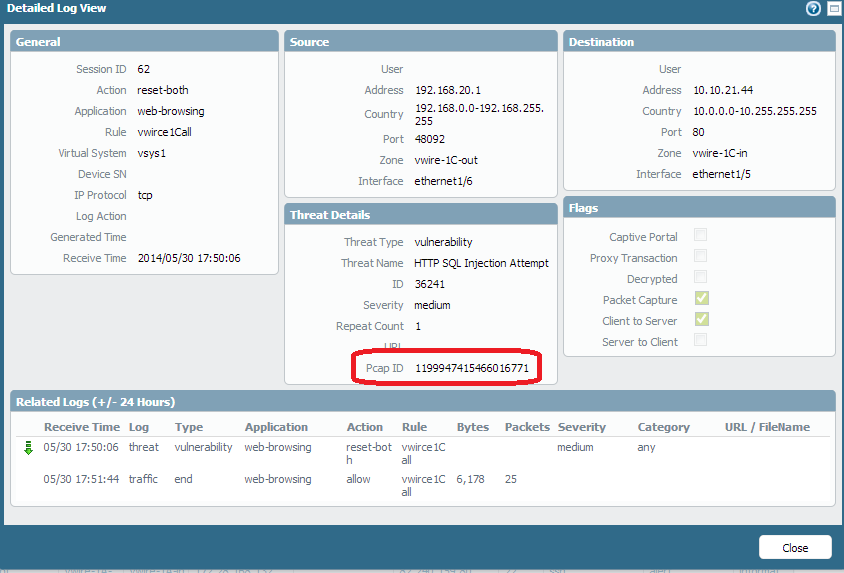Image resolution: width=844 pixels, height=573 pixels.
Task: Click destination address 10.10.21.44
Action: click(x=723, y=90)
